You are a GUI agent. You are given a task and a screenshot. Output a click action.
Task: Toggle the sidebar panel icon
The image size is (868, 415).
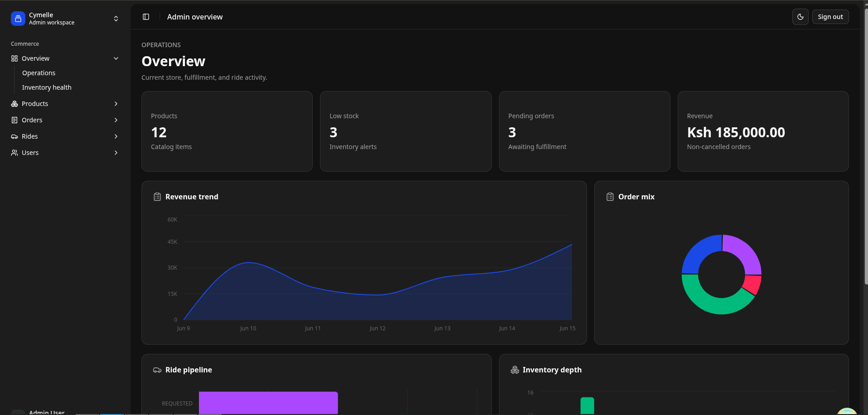point(146,17)
